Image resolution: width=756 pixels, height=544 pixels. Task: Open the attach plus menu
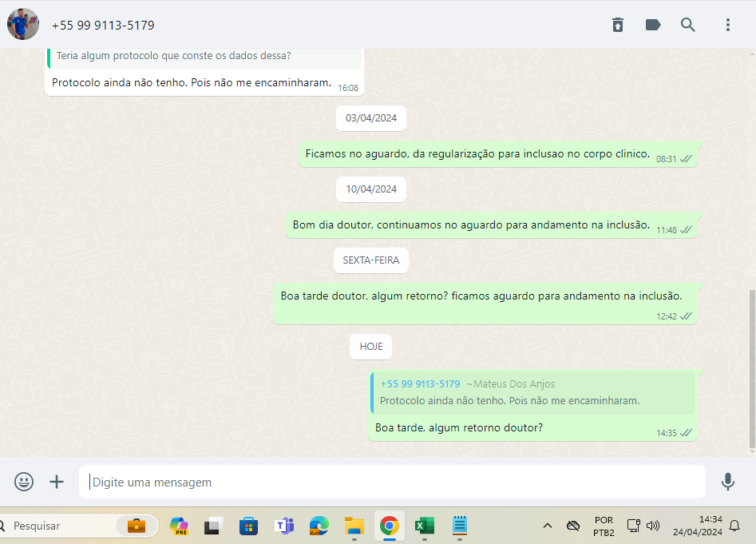pos(57,482)
